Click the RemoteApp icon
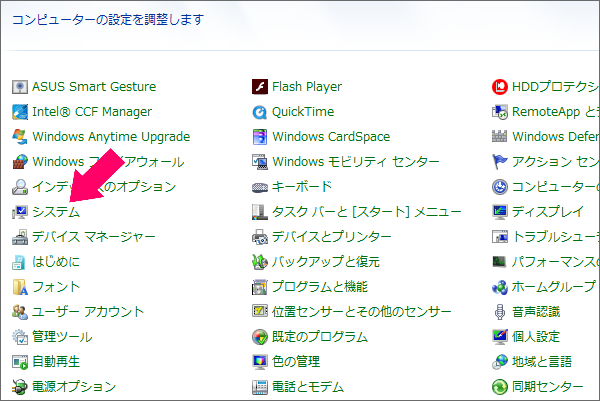Screen dimensions: 600x401 pyautogui.click(x=500, y=112)
